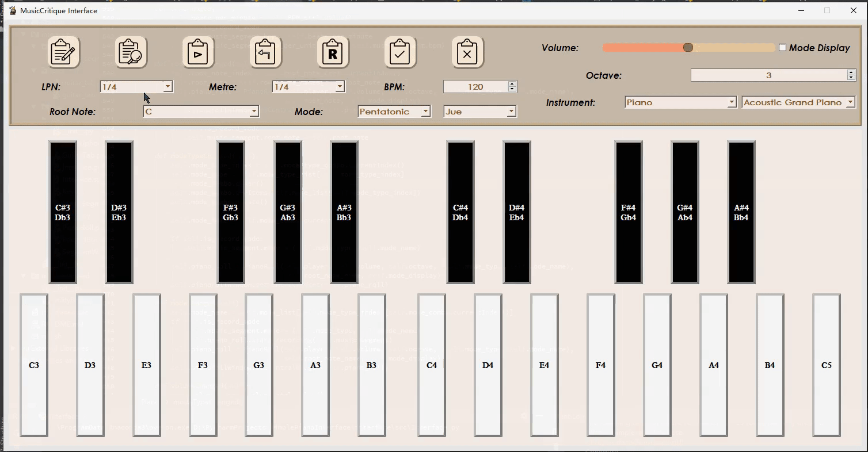
Task: Play the F#4/Gb4 black key
Action: coord(629,212)
